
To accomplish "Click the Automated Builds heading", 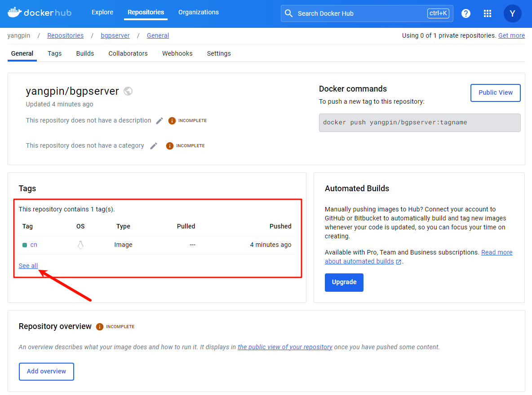I will pos(357,189).
